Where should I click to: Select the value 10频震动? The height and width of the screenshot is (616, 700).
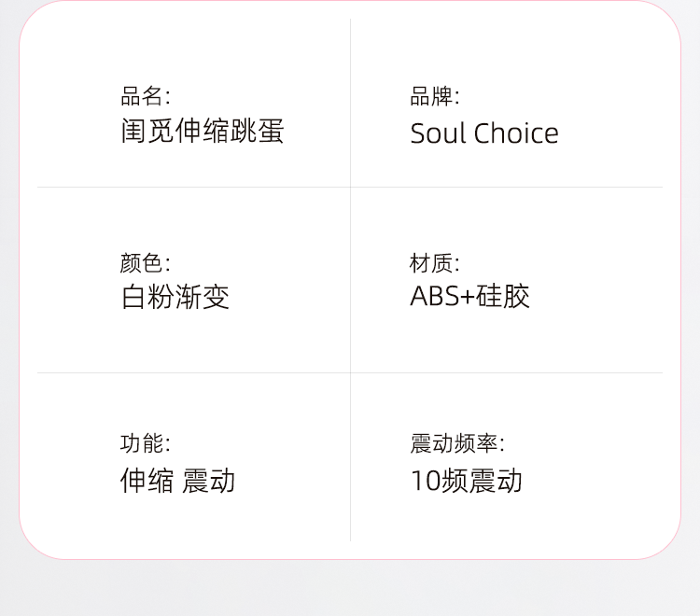pyautogui.click(x=466, y=481)
